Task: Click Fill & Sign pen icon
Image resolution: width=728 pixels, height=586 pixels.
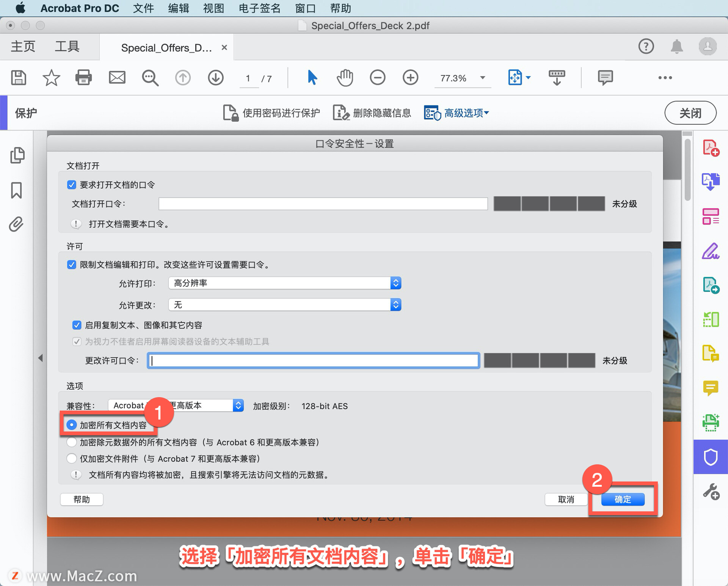Action: [x=711, y=251]
